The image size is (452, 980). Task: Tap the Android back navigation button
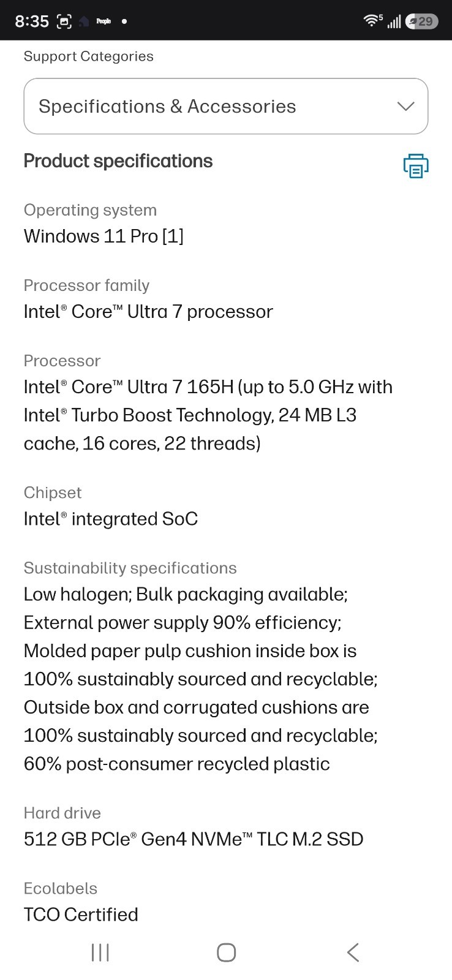click(x=353, y=952)
